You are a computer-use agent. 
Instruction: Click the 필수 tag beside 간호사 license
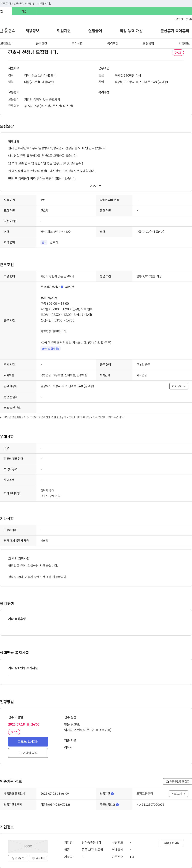(x=44, y=243)
